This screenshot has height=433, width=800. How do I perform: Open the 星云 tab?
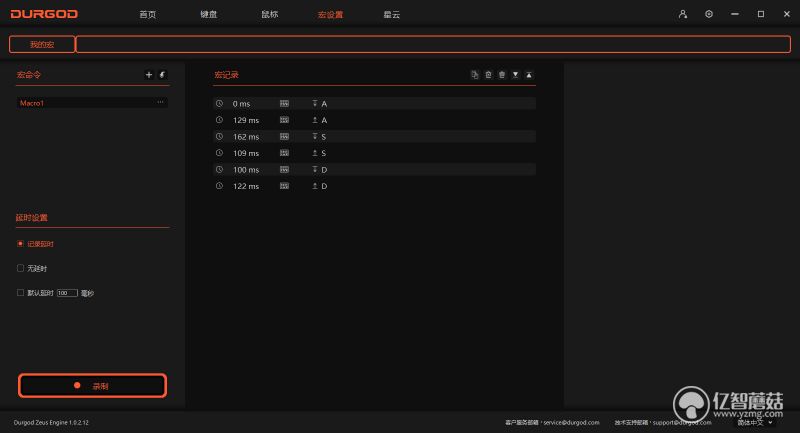point(392,14)
